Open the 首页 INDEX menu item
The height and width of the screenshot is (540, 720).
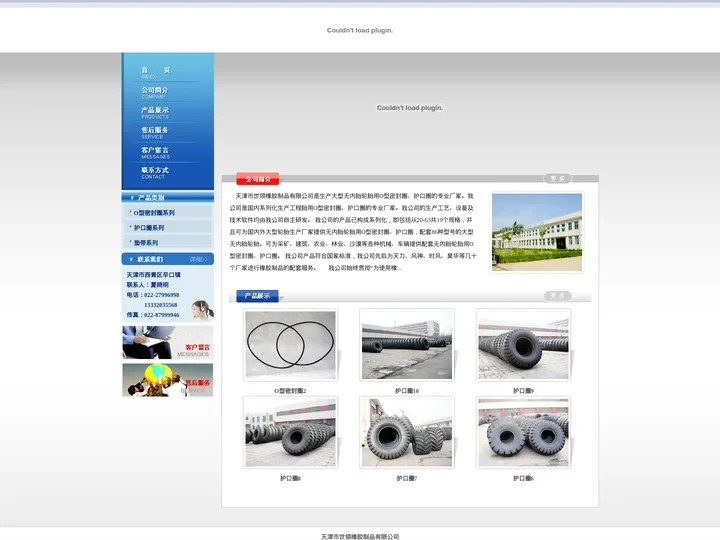[x=155, y=73]
